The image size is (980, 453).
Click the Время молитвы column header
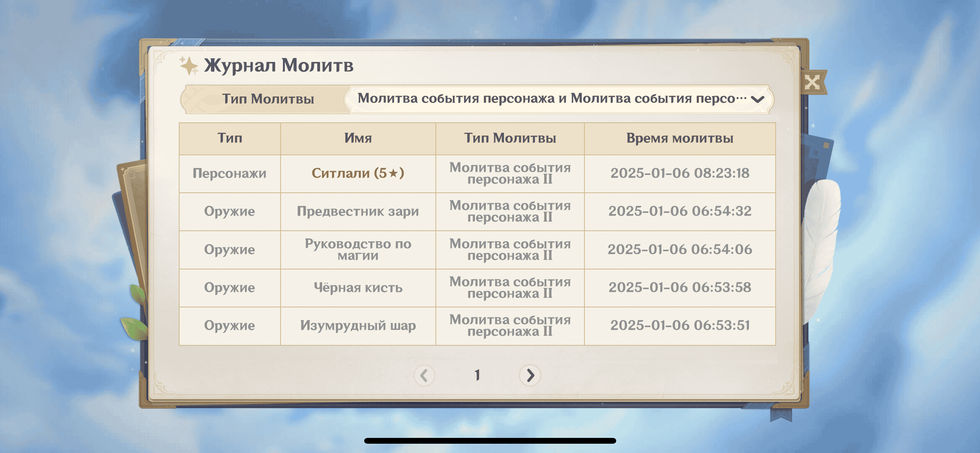pos(680,138)
